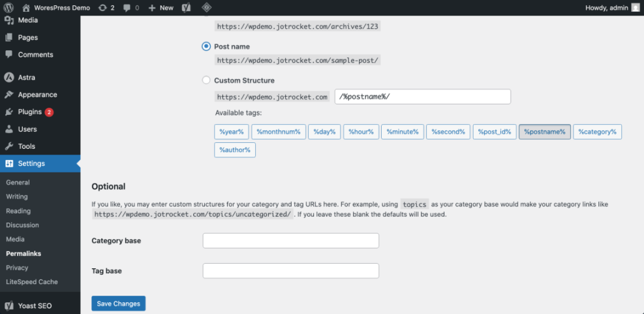Click the red Plugins badge showing 2

click(50, 112)
